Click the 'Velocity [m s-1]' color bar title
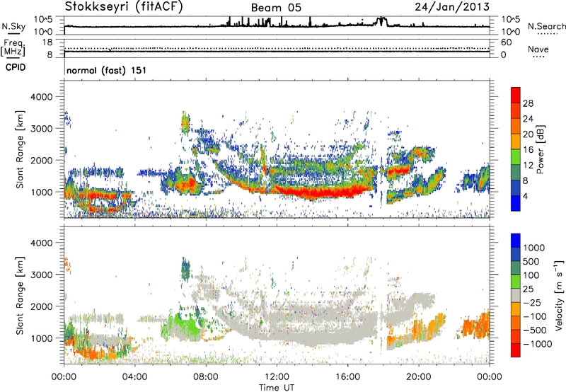Viewport: 566px width, 392px height. click(x=559, y=295)
